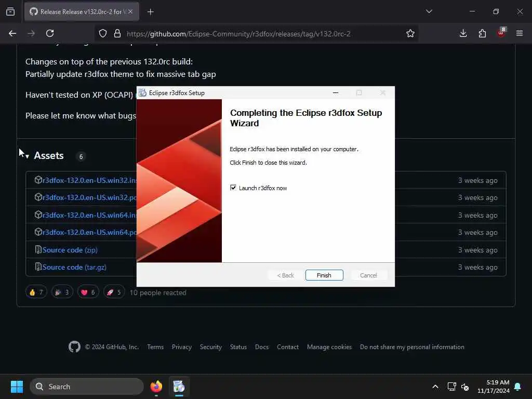Reload the GitHub release page
Screen dimensions: 532x399
pyautogui.click(x=50, y=33)
